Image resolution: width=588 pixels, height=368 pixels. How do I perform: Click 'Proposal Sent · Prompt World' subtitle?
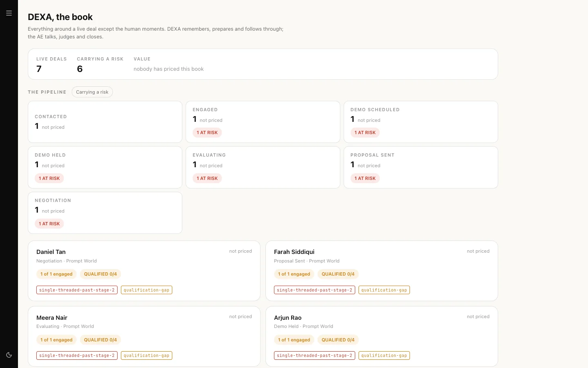[307, 261]
